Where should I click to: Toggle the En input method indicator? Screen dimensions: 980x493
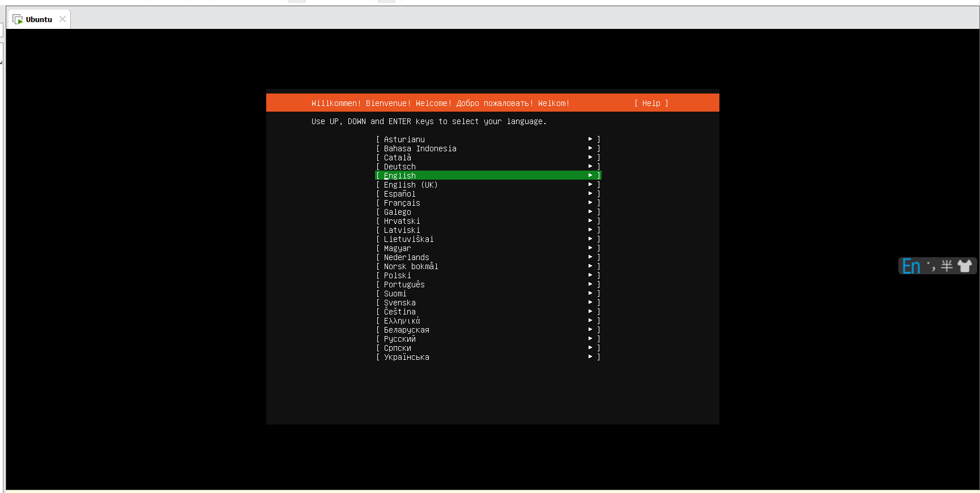[911, 266]
